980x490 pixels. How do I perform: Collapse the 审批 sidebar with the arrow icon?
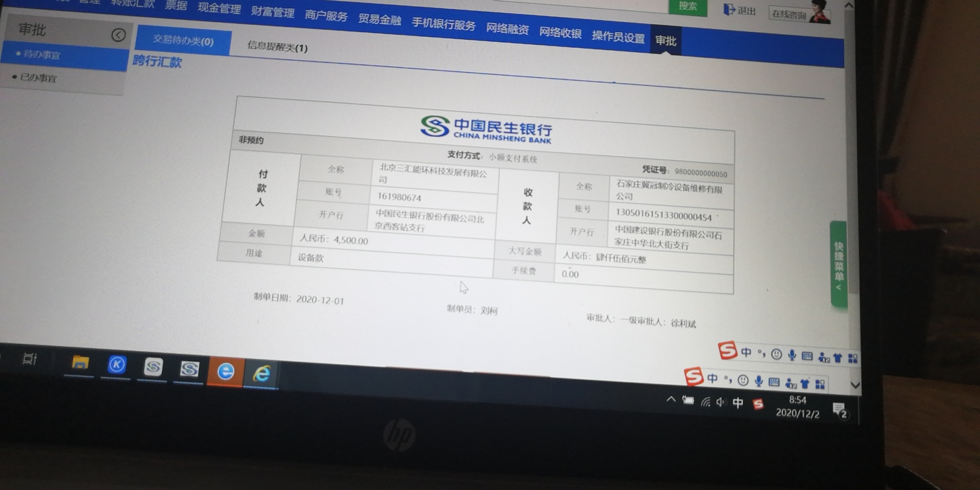118,35
